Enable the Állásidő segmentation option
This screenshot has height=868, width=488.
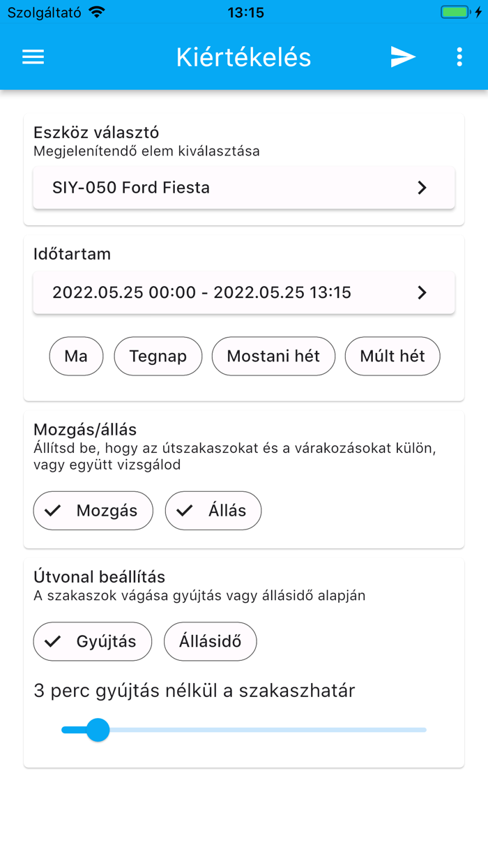click(210, 641)
